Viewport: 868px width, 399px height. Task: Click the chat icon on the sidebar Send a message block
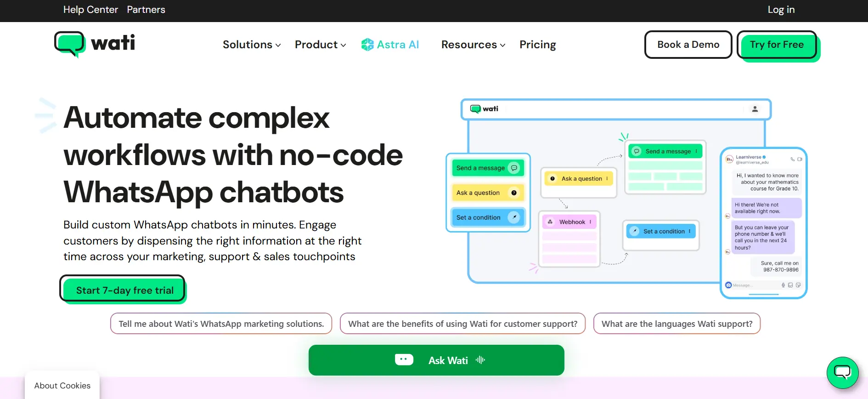(x=514, y=168)
